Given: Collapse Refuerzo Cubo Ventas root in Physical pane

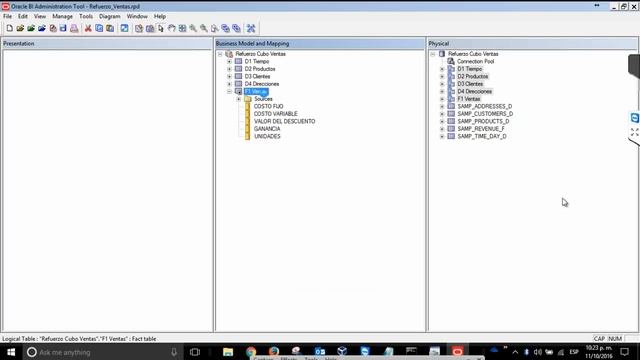Looking at the screenshot, I should pos(433,54).
